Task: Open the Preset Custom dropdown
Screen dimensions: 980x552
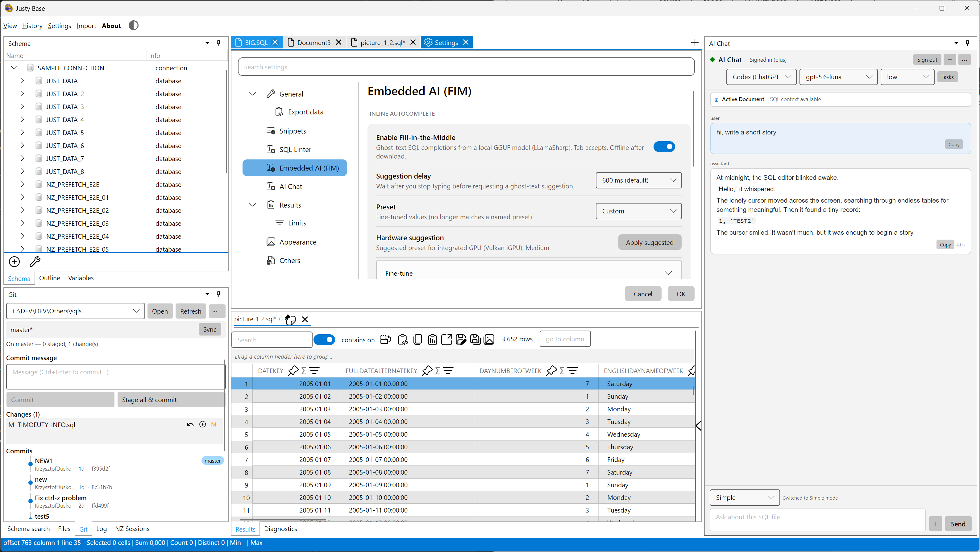Action: (638, 211)
